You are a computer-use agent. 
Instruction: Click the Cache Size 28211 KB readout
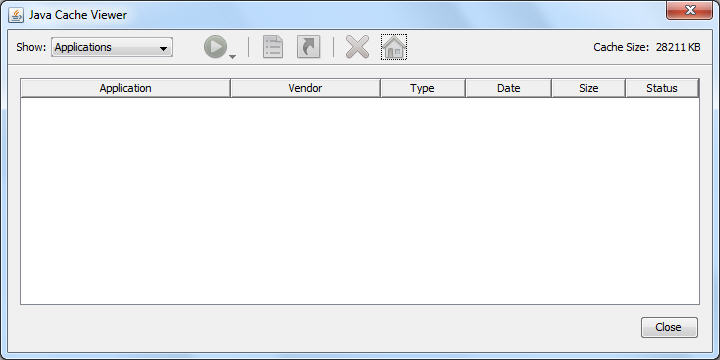[x=647, y=47]
